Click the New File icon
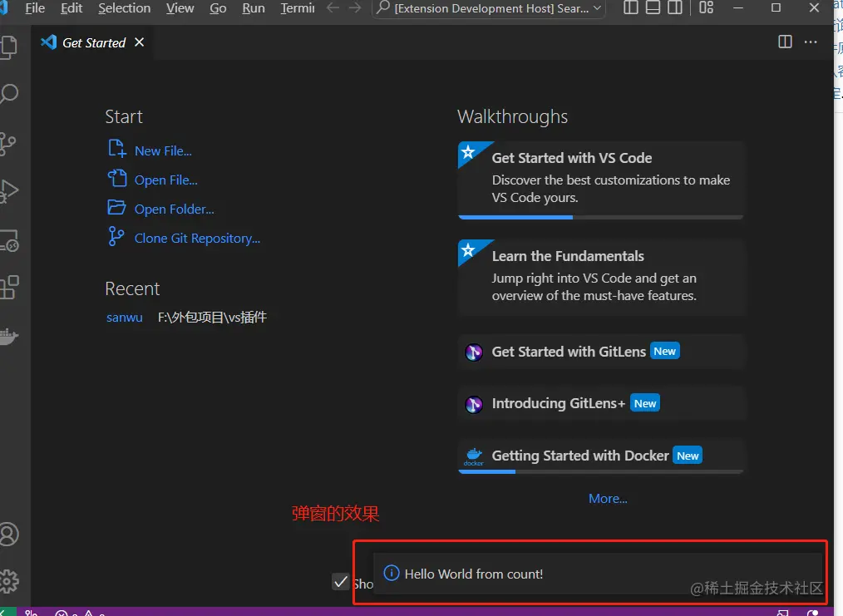Viewport: 843px width, 616px height. [x=116, y=148]
